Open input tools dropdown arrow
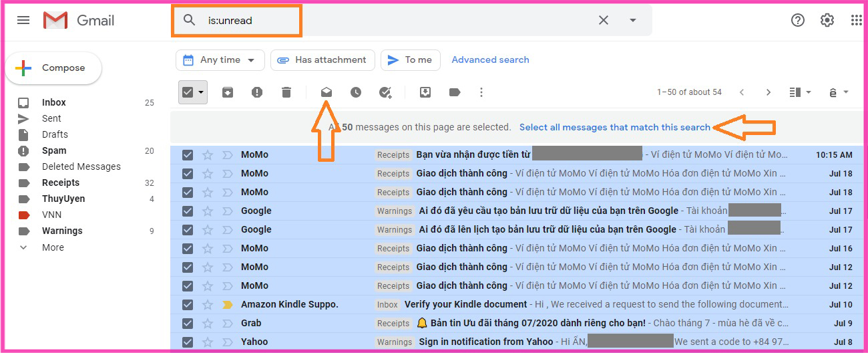Viewport: 868px width, 353px height. 846,92
